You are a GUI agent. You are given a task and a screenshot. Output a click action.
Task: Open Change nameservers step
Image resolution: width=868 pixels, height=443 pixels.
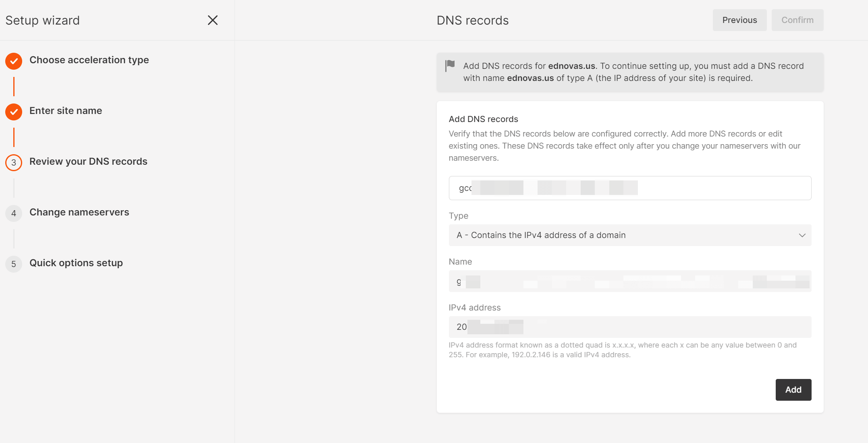tap(79, 212)
